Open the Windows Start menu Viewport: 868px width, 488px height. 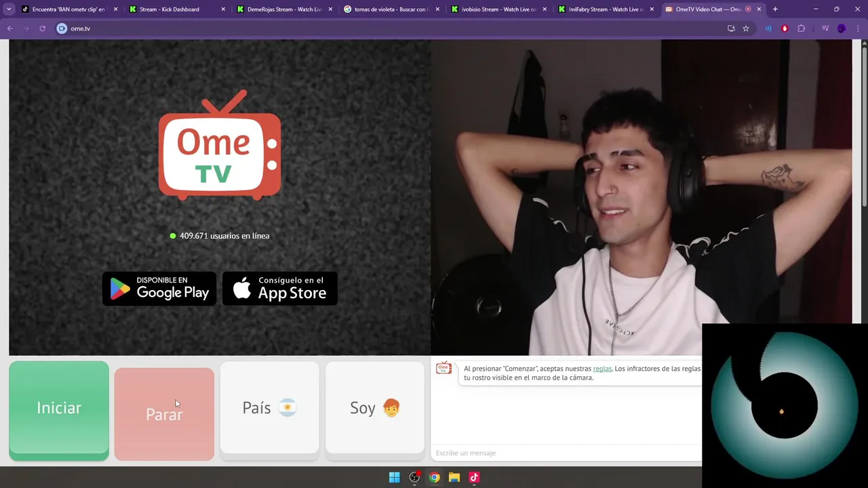(x=394, y=477)
